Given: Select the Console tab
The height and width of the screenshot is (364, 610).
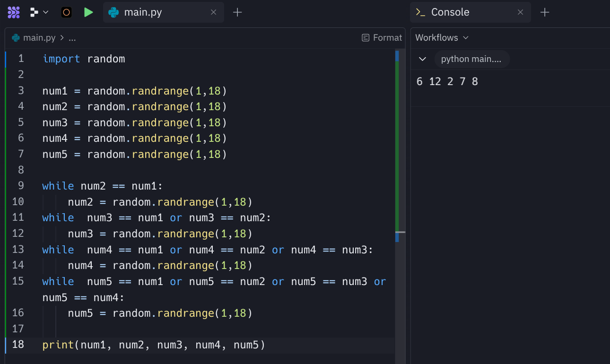Looking at the screenshot, I should [450, 12].
